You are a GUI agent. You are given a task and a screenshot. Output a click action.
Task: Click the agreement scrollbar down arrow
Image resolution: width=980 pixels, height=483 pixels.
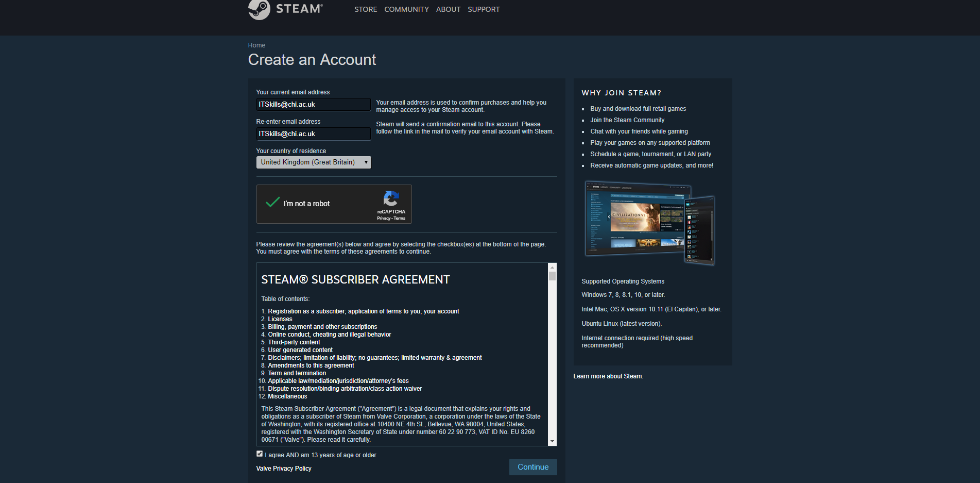pyautogui.click(x=552, y=442)
